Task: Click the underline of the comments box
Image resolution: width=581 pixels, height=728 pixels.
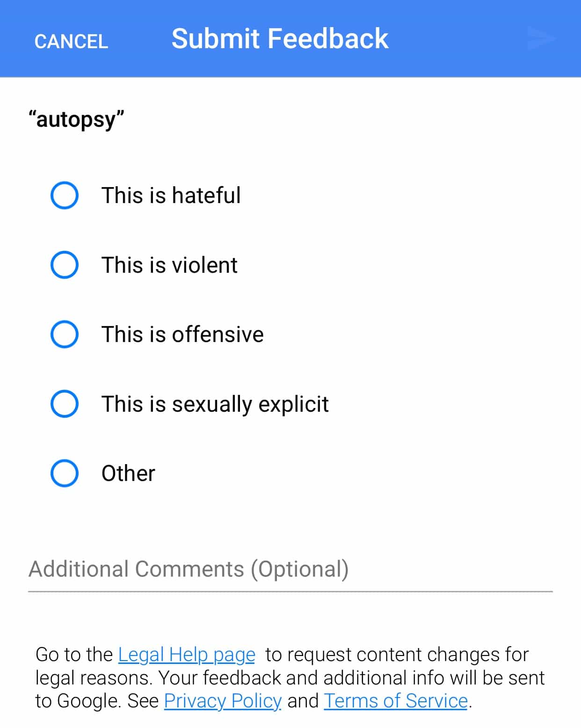Action: point(290,592)
